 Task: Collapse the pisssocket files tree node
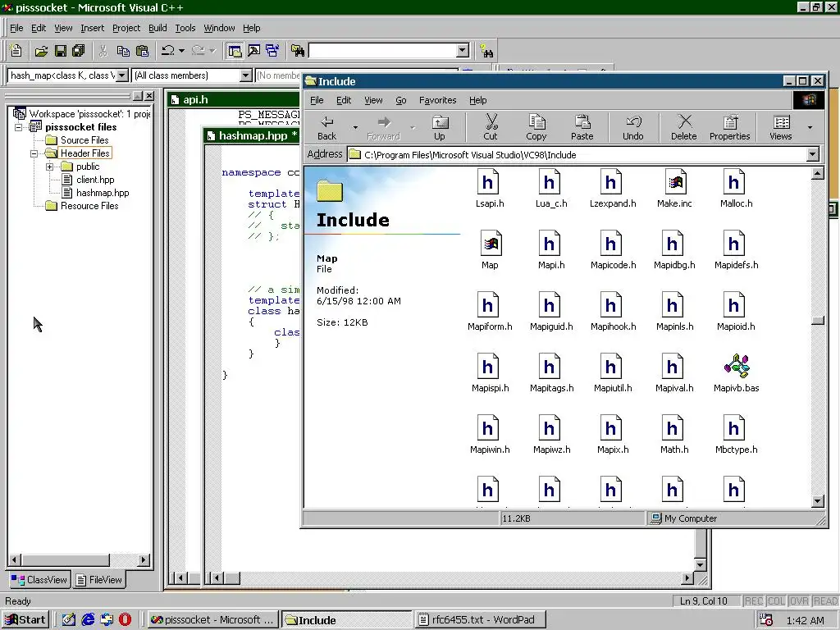18,127
